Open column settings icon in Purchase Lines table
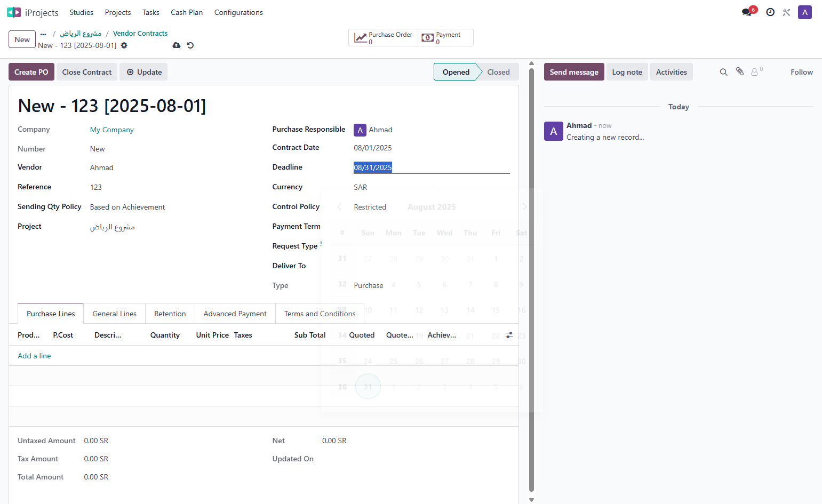The image size is (822, 504). point(509,335)
